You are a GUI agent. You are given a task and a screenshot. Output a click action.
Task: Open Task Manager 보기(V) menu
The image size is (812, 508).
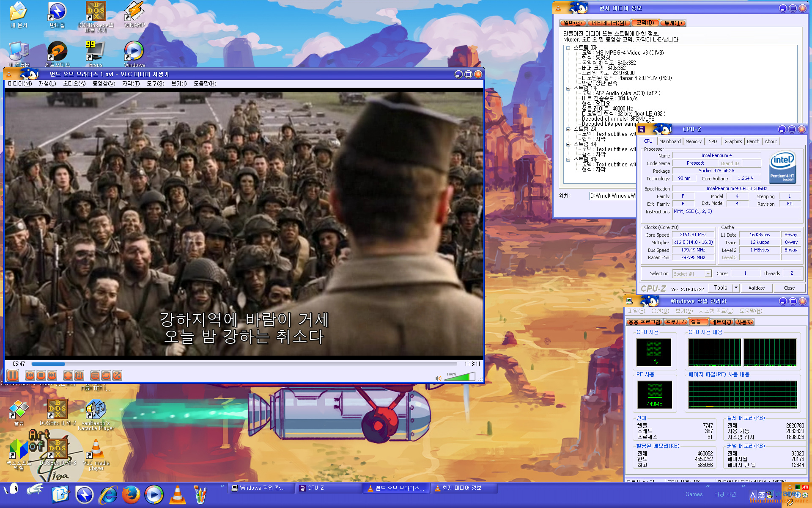point(684,311)
